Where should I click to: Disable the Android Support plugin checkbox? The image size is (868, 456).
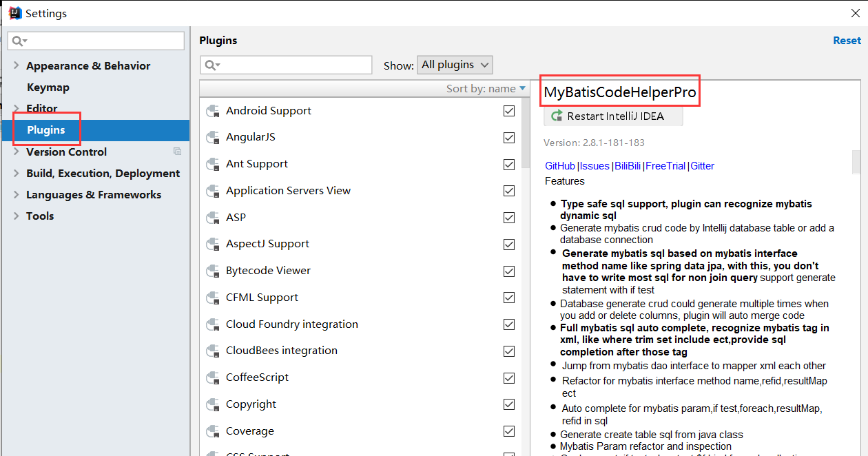[509, 111]
